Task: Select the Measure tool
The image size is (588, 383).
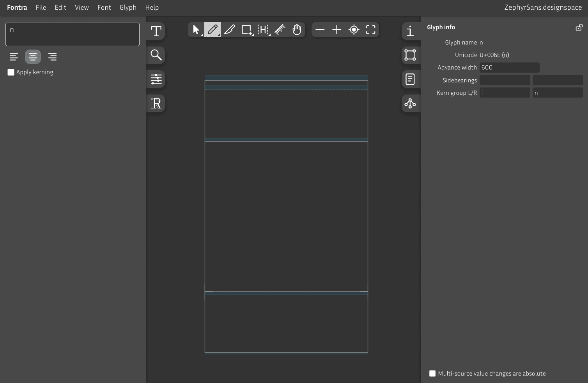Action: point(264,29)
